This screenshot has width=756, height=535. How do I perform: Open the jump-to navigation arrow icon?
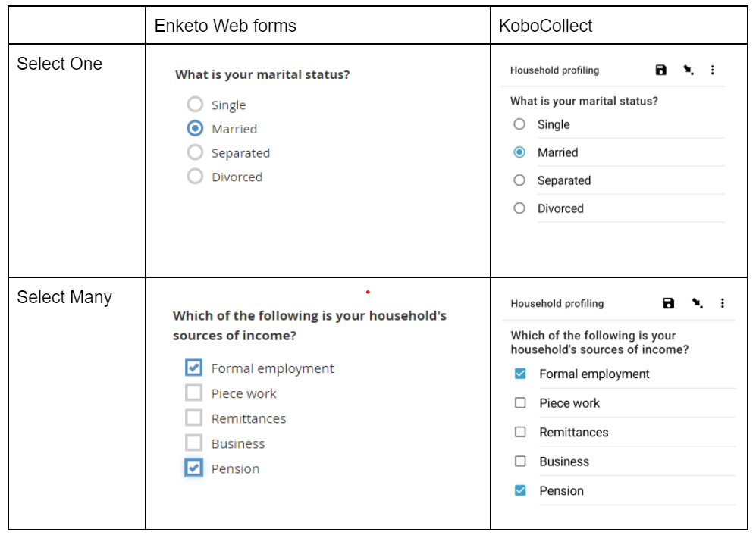point(686,70)
